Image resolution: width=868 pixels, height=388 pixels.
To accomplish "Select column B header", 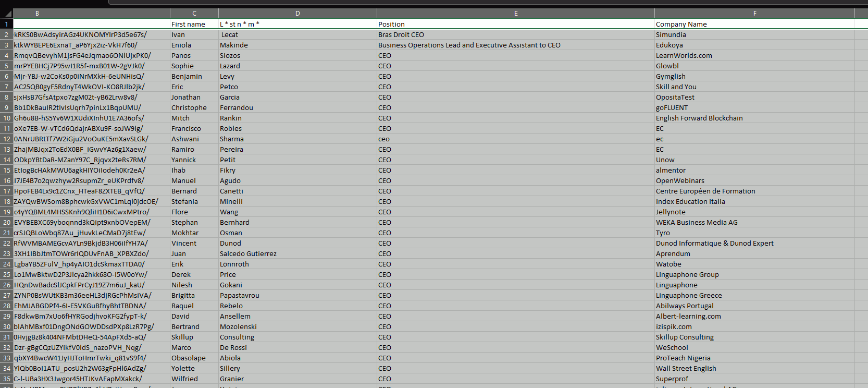I will pos(91,14).
